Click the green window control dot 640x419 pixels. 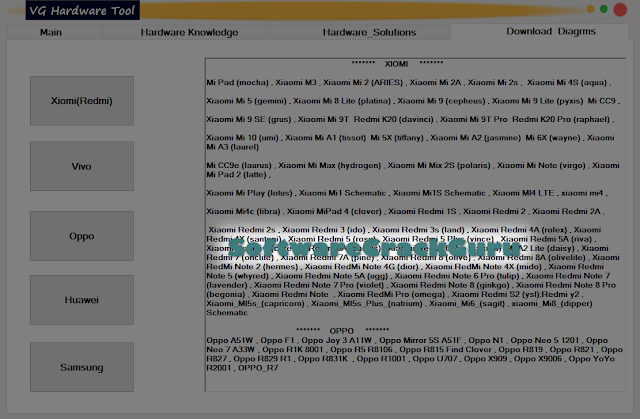[604, 9]
